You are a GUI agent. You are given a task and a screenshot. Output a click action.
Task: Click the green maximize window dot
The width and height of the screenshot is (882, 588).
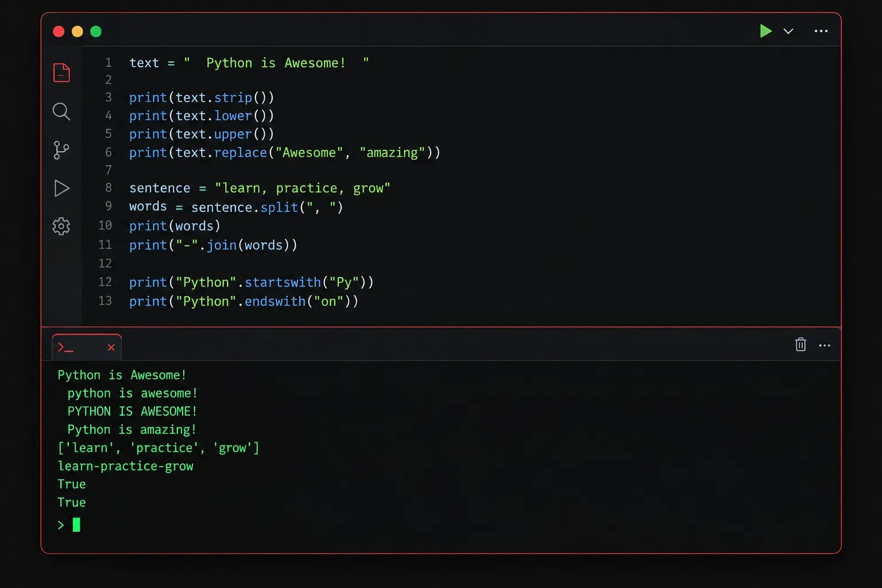(x=96, y=32)
